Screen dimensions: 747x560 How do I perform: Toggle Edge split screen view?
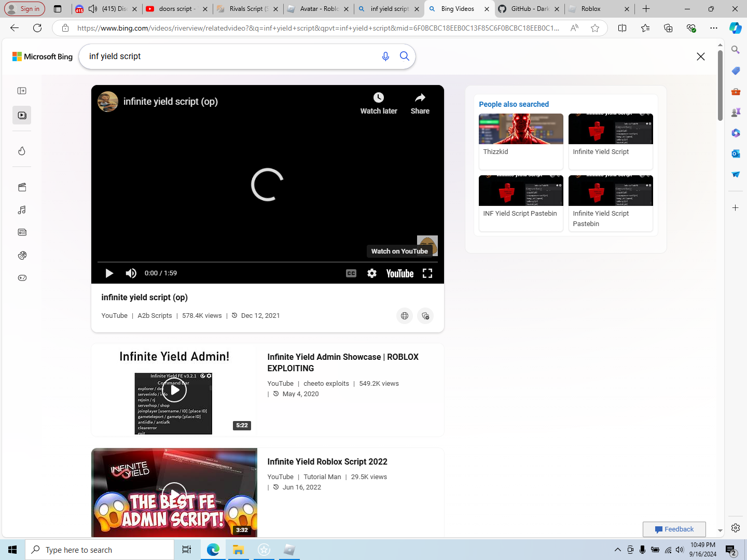point(622,28)
